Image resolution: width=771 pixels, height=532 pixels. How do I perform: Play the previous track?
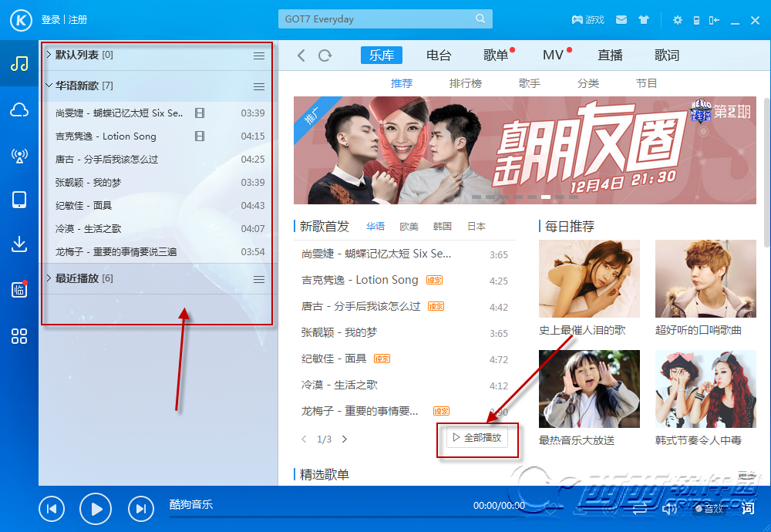[x=52, y=508]
